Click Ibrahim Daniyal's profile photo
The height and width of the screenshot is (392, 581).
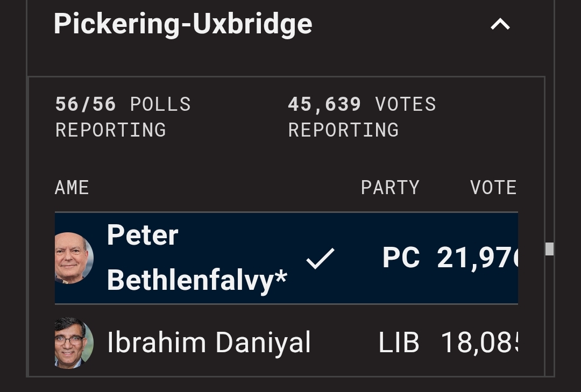(x=74, y=343)
